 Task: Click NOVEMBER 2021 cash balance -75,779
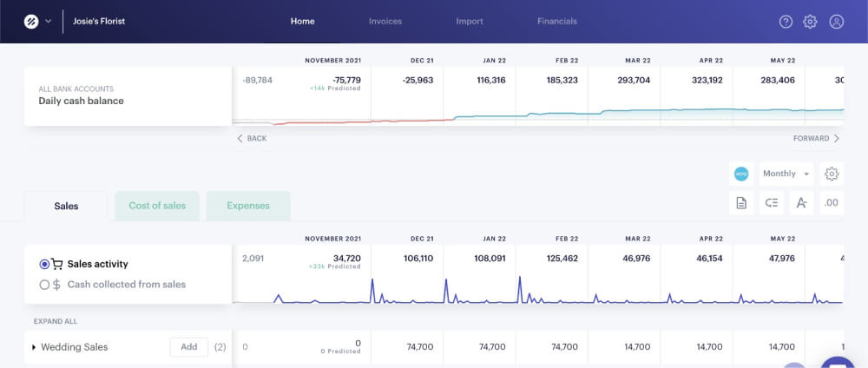click(346, 80)
